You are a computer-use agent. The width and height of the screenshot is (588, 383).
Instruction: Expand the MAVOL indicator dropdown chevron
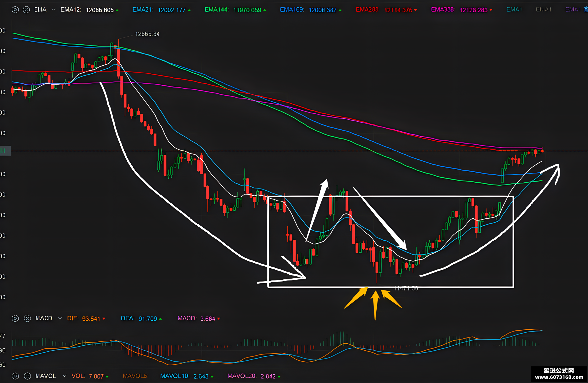(65, 376)
